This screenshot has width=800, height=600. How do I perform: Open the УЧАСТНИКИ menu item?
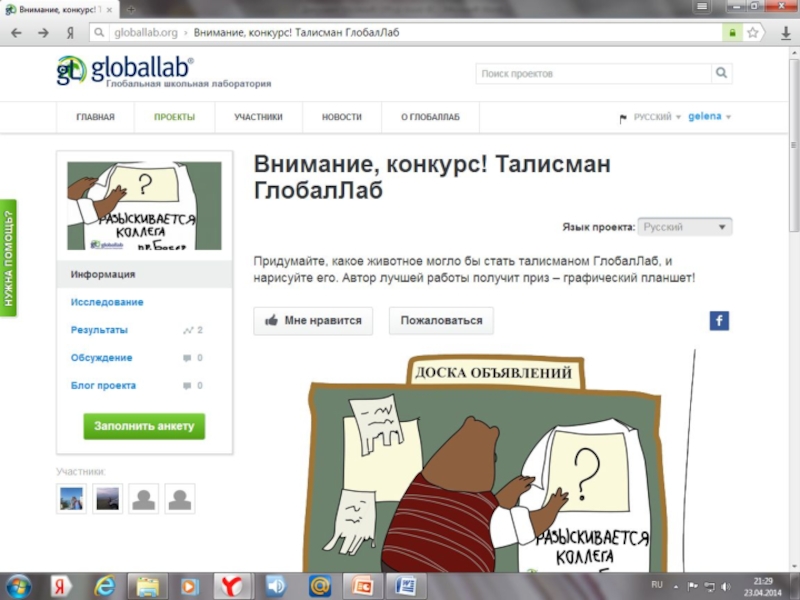pos(258,117)
